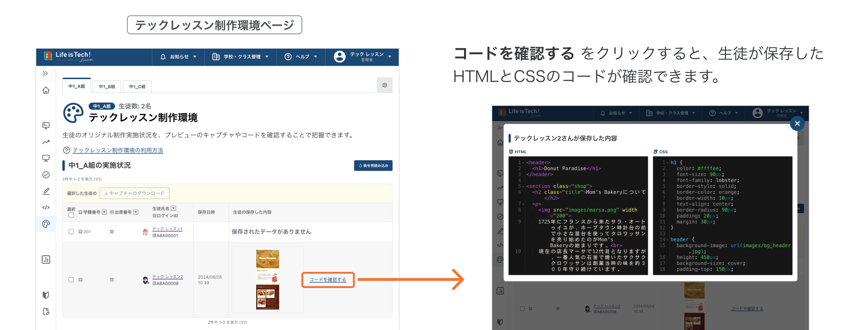Switch to the 中1_C組 tab

point(137,86)
